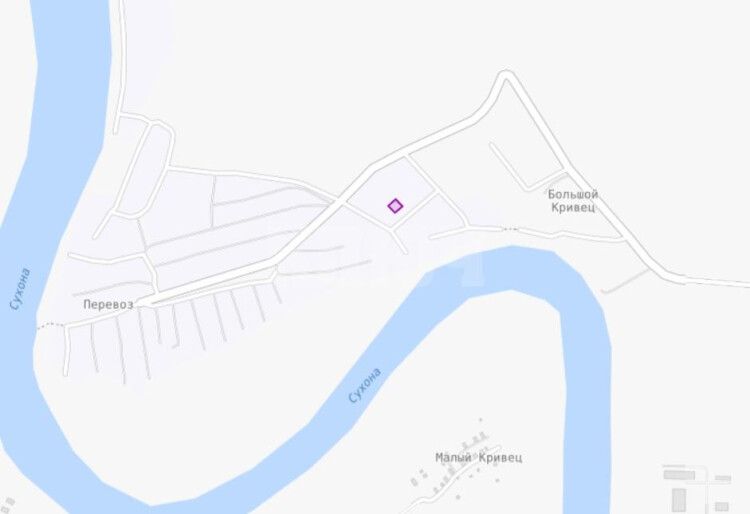This screenshot has width=750, height=514.
Task: Click the building cluster left of Малый Кривец
Action: (x=419, y=477)
